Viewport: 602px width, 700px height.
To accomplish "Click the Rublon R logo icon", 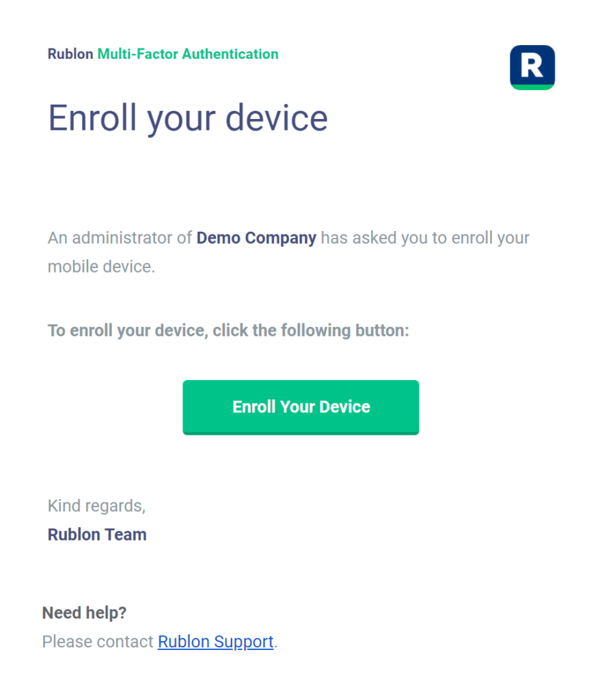I will [532, 65].
